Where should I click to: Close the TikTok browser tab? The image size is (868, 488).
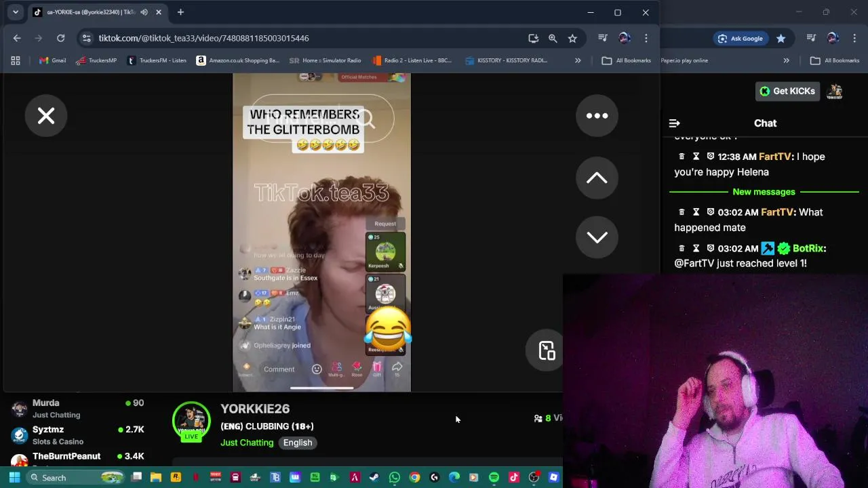(159, 12)
